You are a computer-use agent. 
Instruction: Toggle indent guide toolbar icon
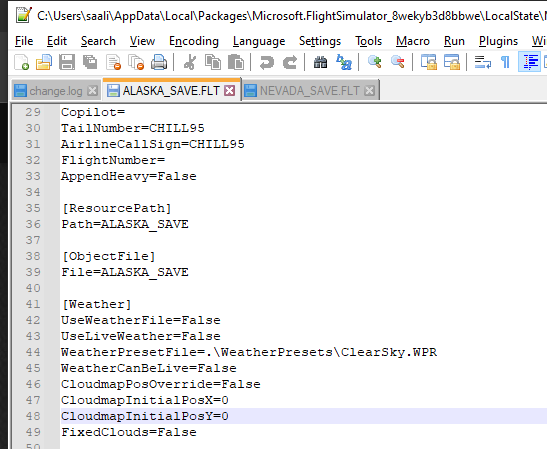click(530, 62)
